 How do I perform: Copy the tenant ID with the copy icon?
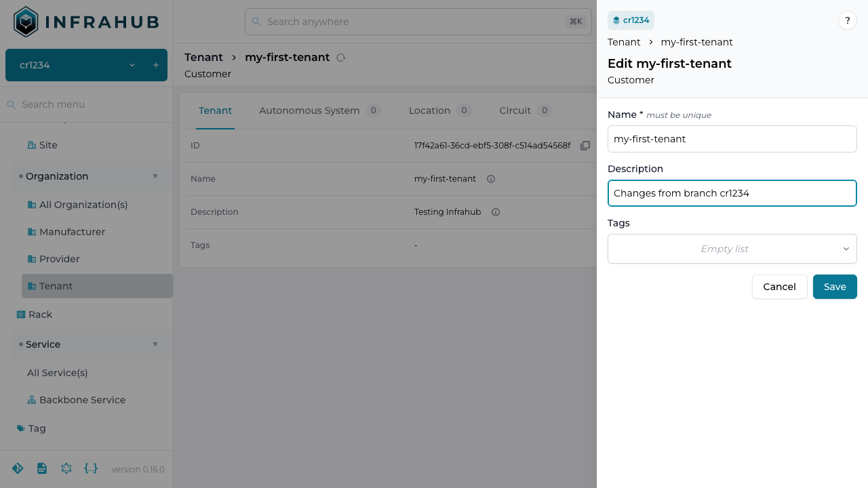click(585, 146)
